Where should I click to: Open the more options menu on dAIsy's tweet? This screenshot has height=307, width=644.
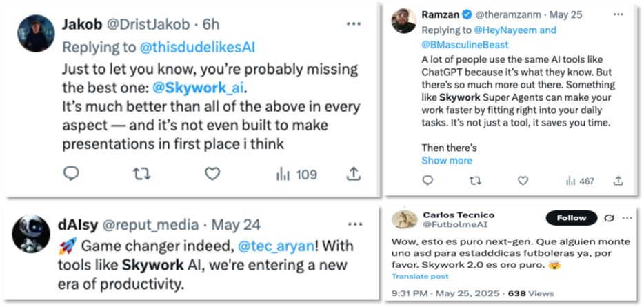tap(354, 225)
